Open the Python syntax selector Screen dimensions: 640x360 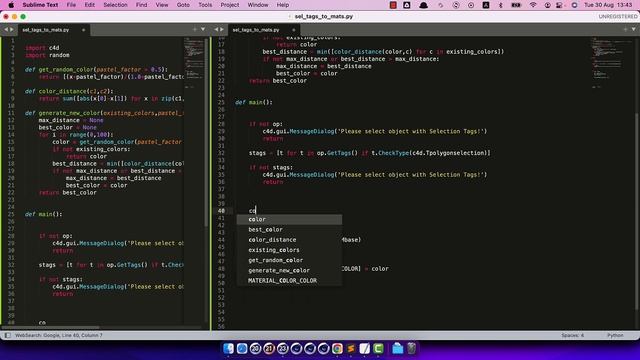pos(615,335)
